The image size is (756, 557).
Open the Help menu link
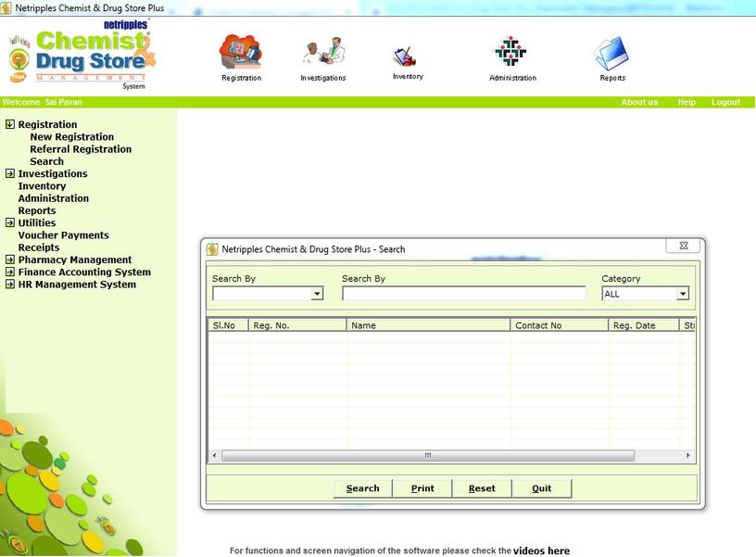tap(687, 102)
